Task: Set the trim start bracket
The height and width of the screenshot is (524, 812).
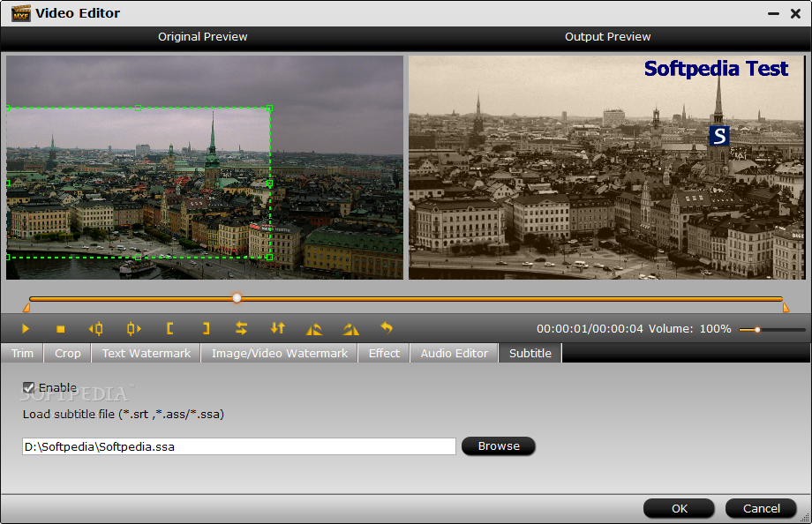Action: pyautogui.click(x=169, y=329)
